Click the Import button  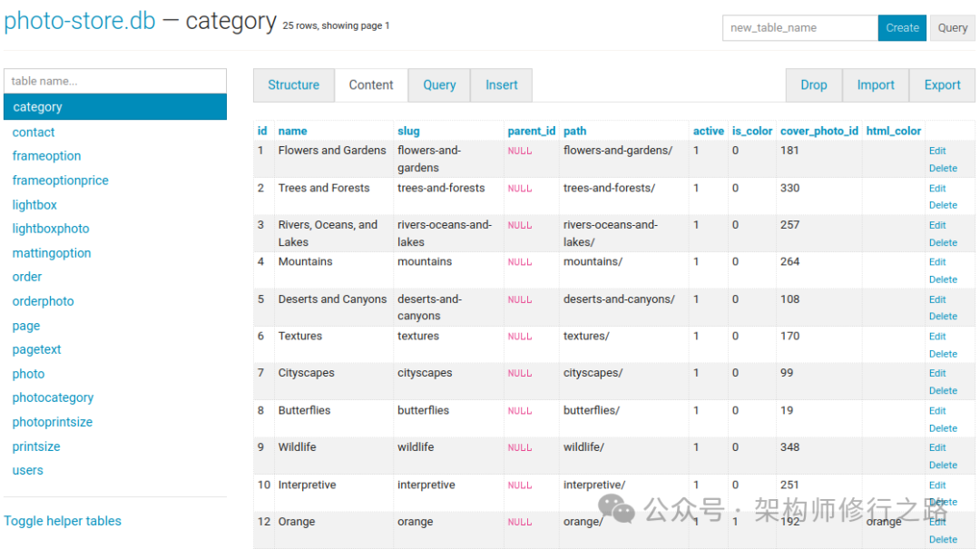pyautogui.click(x=876, y=85)
